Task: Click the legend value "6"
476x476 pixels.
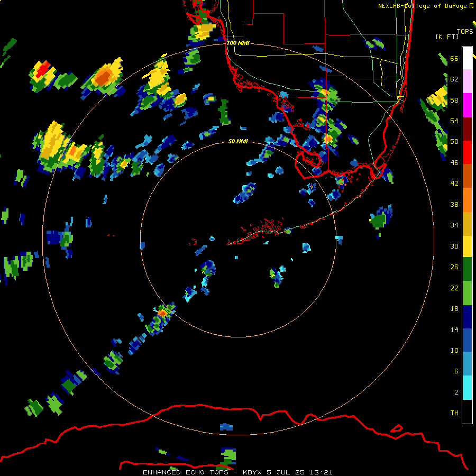Action: pos(456,371)
